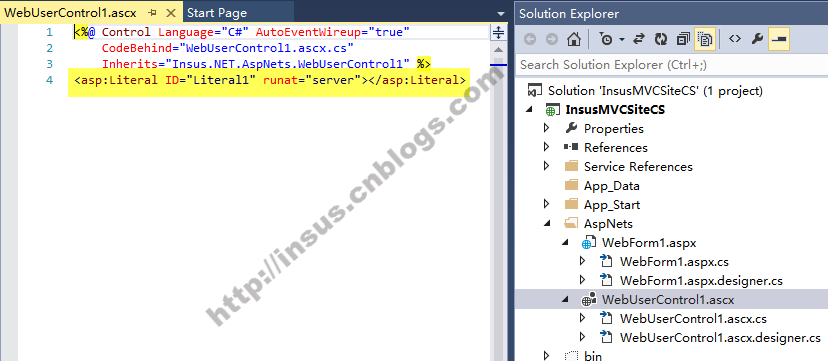Collapse the InsusMVCSiteCS project node
The height and width of the screenshot is (361, 828).
point(530,110)
